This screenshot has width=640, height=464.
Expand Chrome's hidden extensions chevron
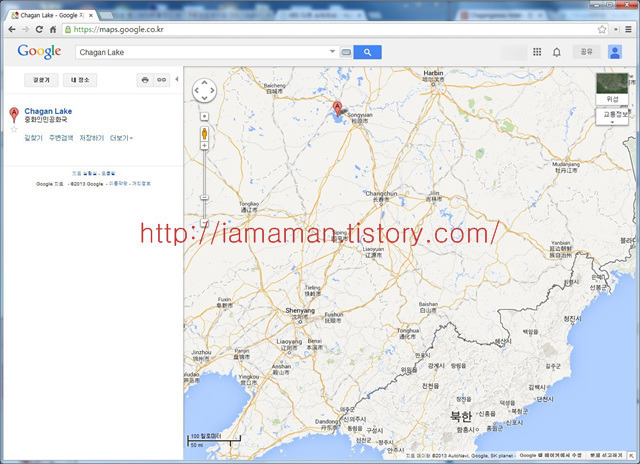(x=616, y=29)
